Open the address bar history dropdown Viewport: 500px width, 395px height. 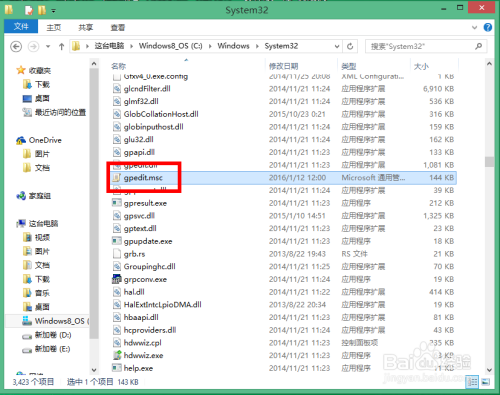click(337, 46)
